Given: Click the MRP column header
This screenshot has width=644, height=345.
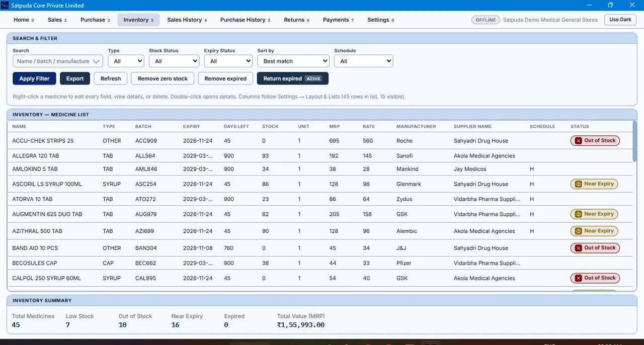Looking at the screenshot, I should tap(334, 127).
